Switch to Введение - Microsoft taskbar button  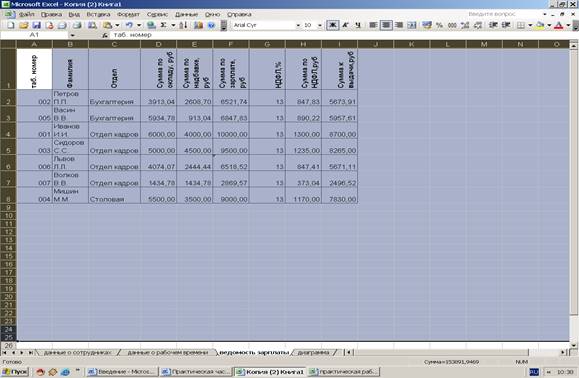(121, 372)
